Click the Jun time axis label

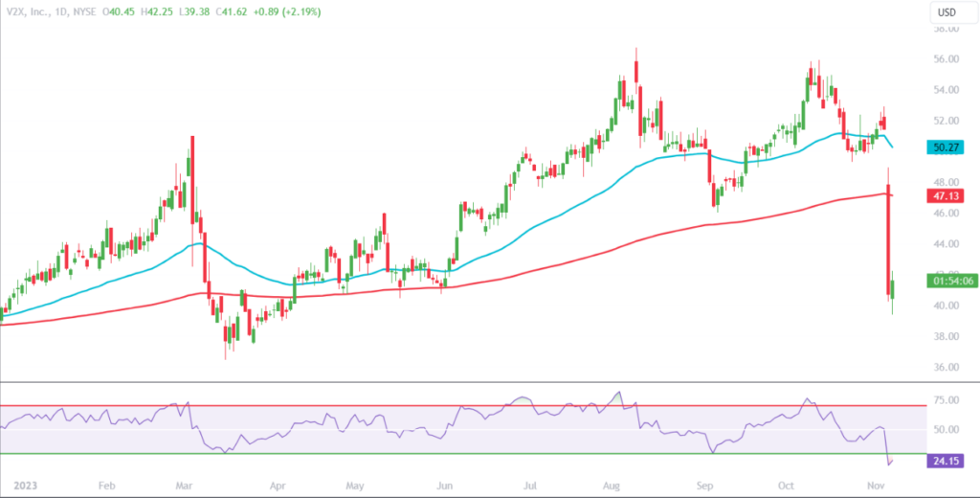[x=444, y=486]
